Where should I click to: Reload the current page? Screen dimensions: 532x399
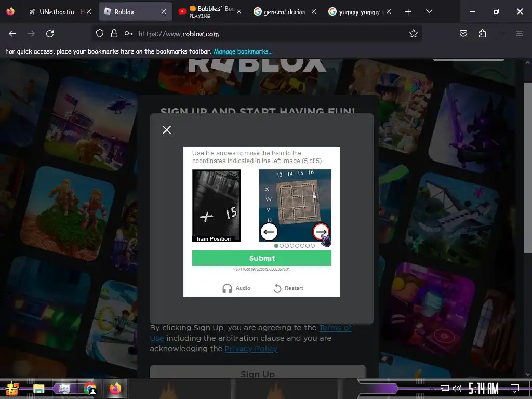[50, 34]
